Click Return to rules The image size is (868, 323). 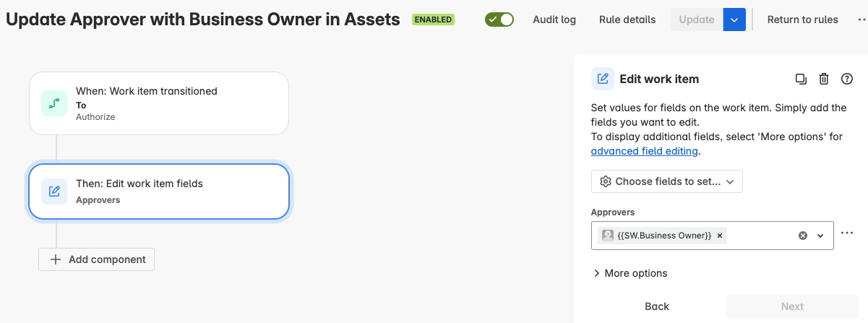[802, 20]
